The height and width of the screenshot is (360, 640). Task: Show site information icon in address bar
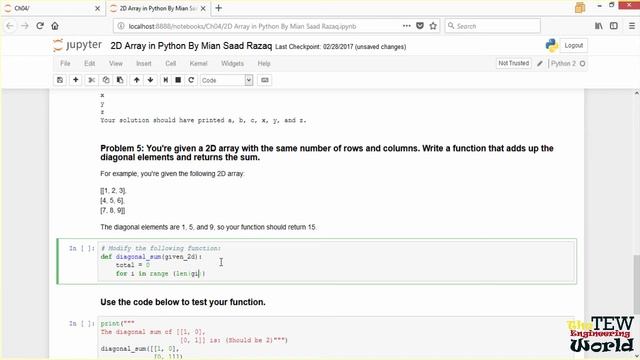tap(121, 26)
